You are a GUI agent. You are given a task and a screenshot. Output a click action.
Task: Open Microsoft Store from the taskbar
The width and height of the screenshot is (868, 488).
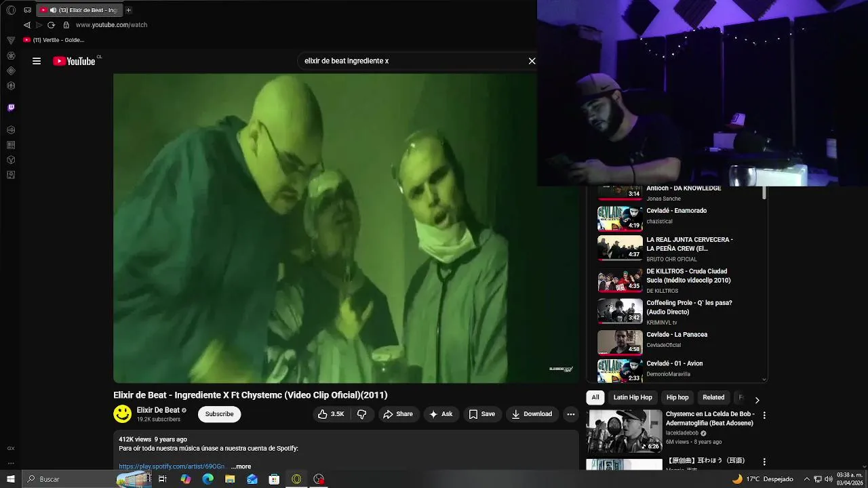[274, 479]
